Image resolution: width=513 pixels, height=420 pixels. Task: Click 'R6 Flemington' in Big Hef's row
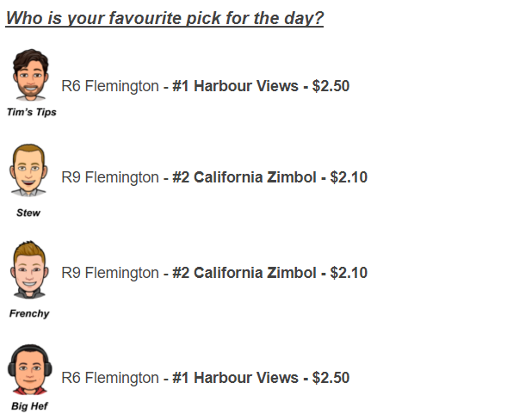tap(110, 378)
